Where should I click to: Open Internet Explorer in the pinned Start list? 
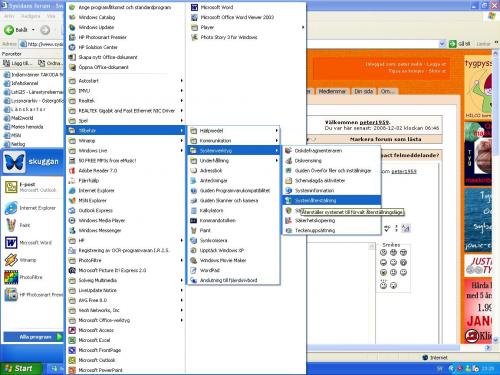click(32, 208)
